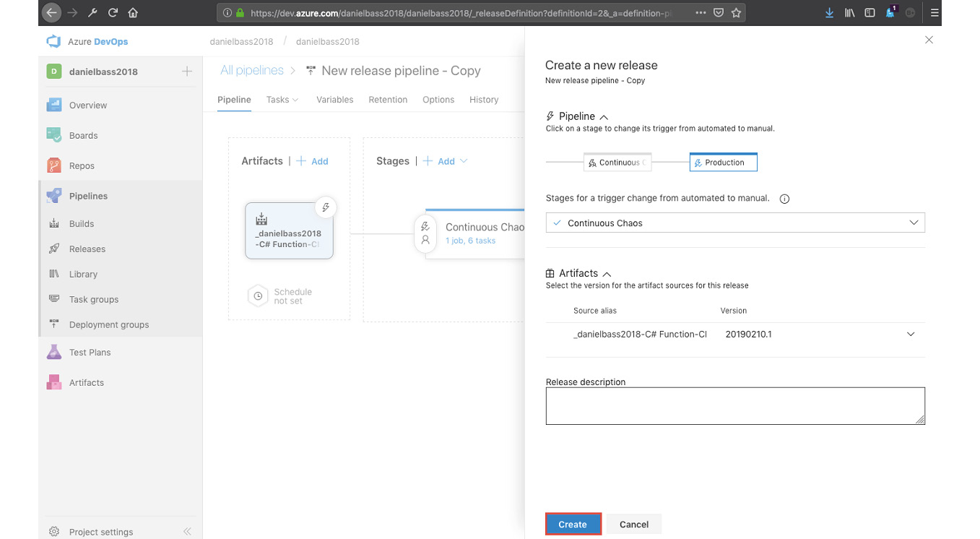Open the Firefox hamburger menu
This screenshot has height=539, width=980.
pos(935,12)
